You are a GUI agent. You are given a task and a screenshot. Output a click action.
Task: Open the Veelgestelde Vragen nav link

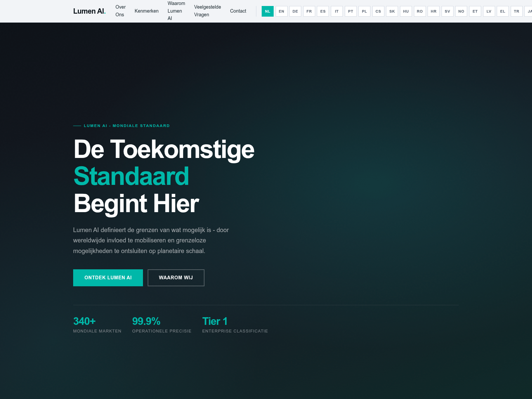(207, 11)
